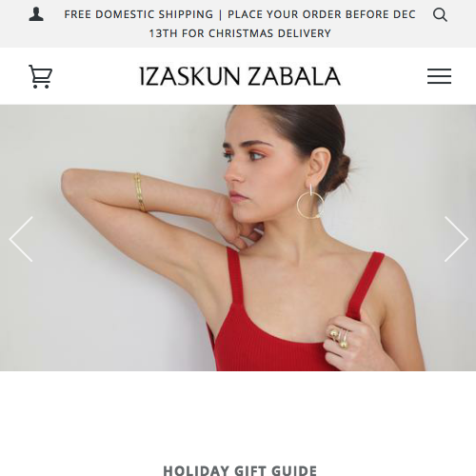Screen dimensions: 476x476
Task: View the shopping cart
Action: (x=40, y=76)
